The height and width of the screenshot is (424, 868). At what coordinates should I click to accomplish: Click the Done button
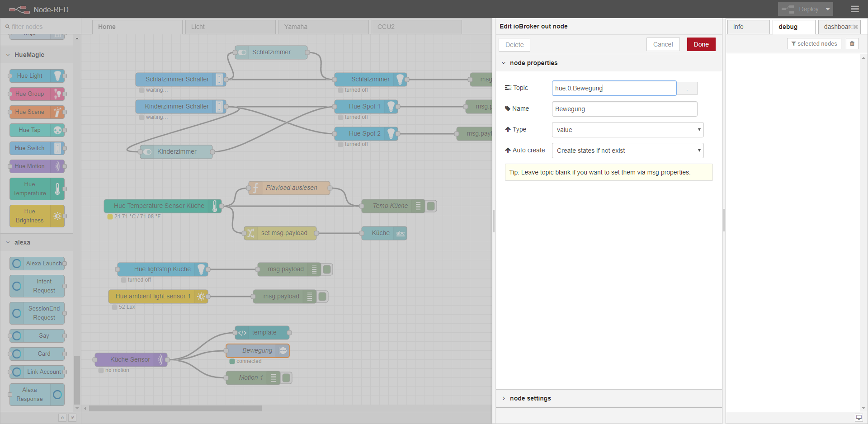pyautogui.click(x=701, y=44)
